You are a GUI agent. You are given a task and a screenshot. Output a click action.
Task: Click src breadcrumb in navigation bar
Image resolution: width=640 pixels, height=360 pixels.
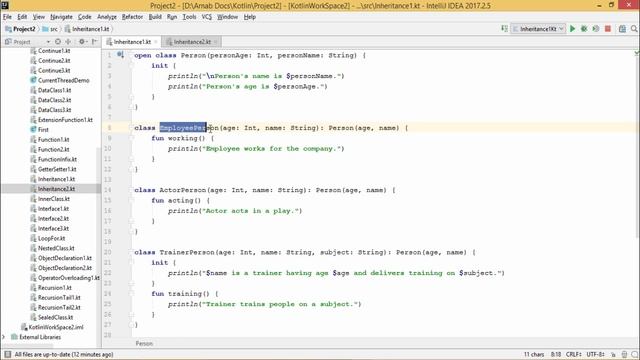50,29
